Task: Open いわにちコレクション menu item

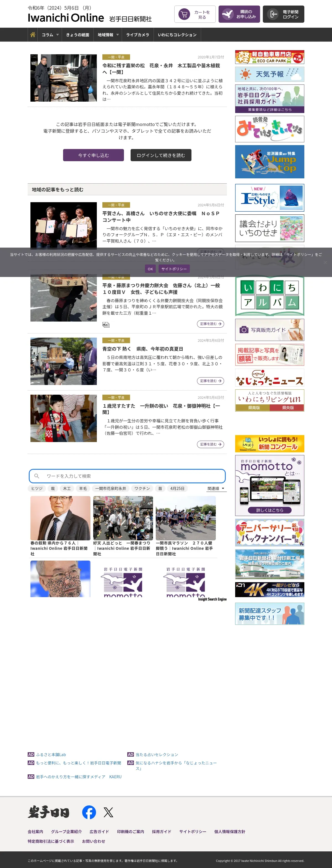Action: [177, 35]
